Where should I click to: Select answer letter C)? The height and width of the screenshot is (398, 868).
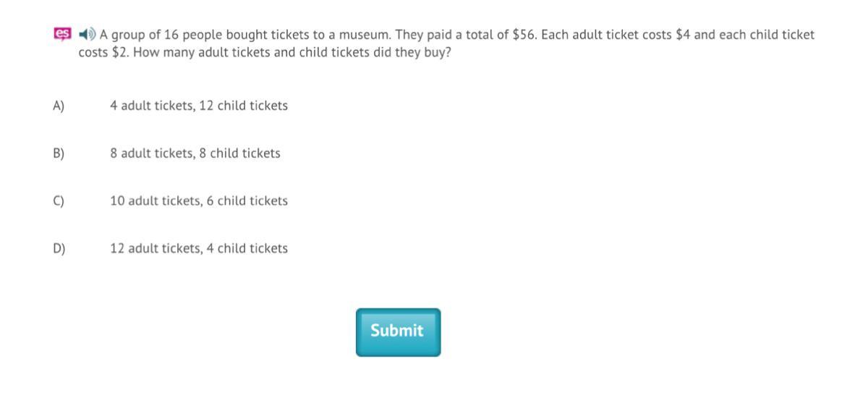tap(59, 201)
